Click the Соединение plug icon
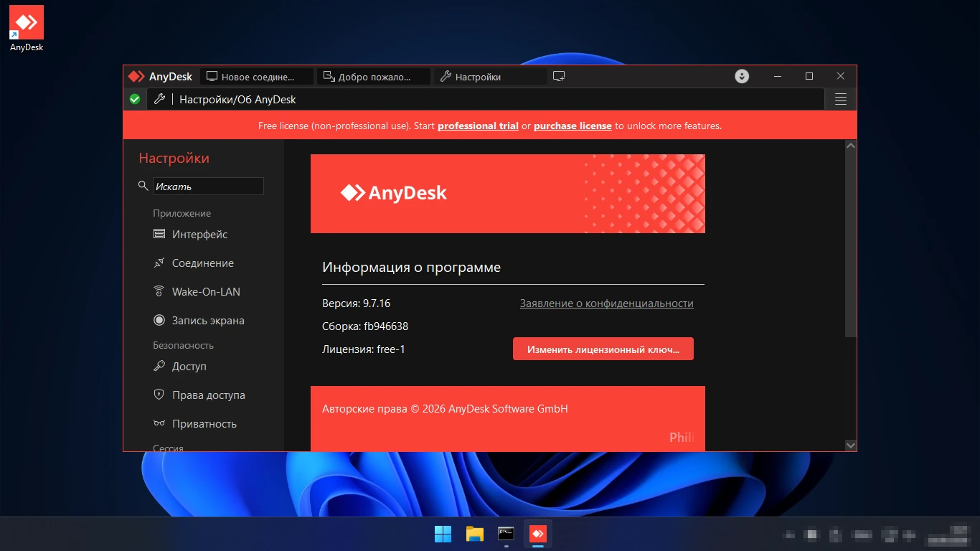This screenshot has height=551, width=980. tap(159, 263)
